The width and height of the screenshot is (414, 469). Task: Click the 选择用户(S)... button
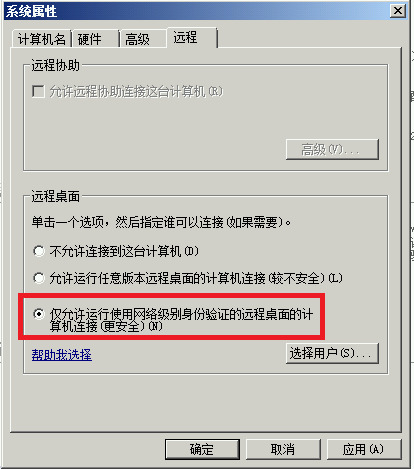click(x=332, y=353)
